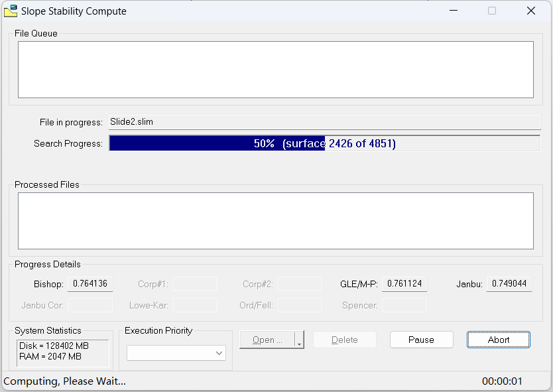The height and width of the screenshot is (392, 553).
Task: Click the empty Spencer result field
Action: pos(404,305)
